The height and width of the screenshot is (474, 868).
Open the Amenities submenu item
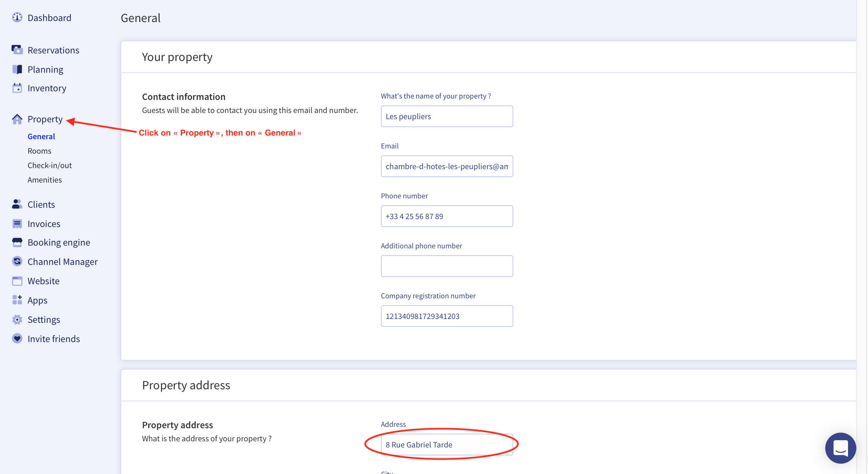coord(45,180)
